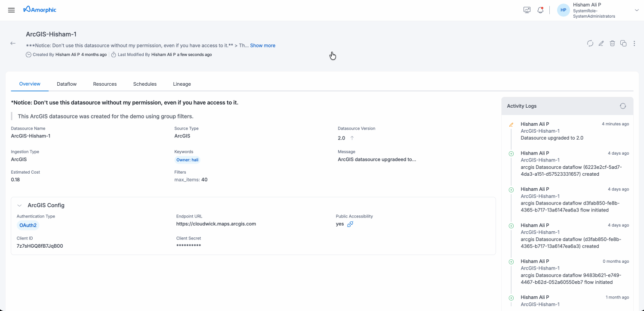Edit the datasource using the pencil icon
The width and height of the screenshot is (644, 311).
[x=601, y=44]
